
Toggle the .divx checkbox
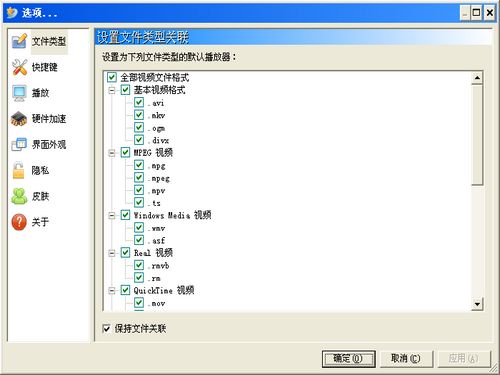(139, 140)
